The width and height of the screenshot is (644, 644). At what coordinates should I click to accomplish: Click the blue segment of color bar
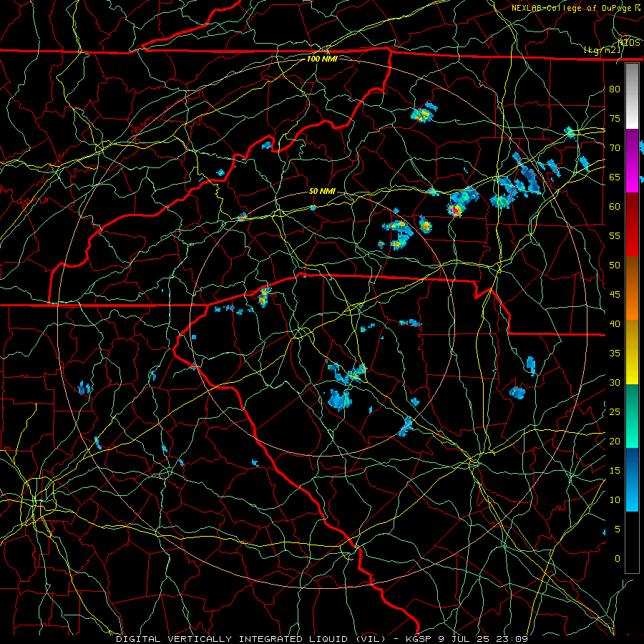(x=632, y=479)
